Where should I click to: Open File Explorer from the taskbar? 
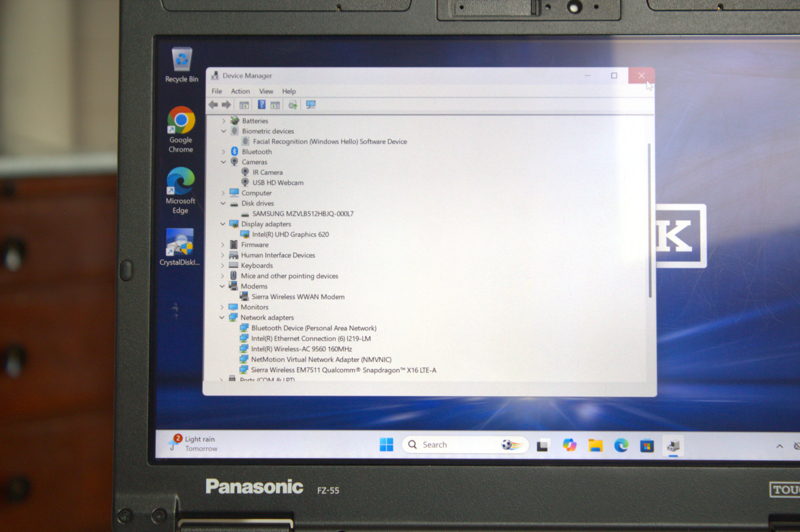[595, 446]
